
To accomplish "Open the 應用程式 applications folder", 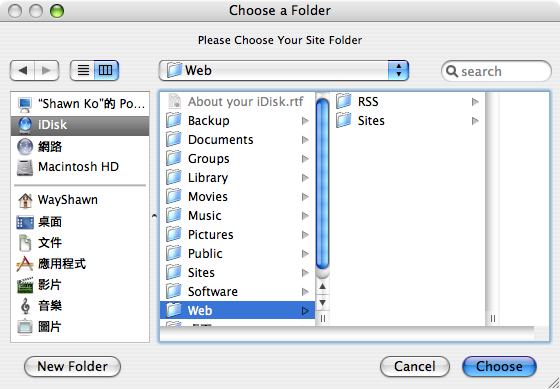I will pos(80,264).
